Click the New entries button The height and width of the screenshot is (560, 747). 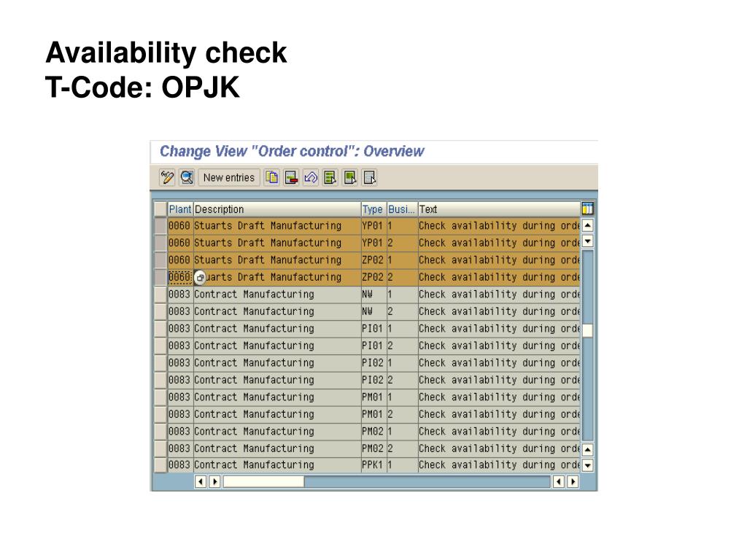[229, 178]
